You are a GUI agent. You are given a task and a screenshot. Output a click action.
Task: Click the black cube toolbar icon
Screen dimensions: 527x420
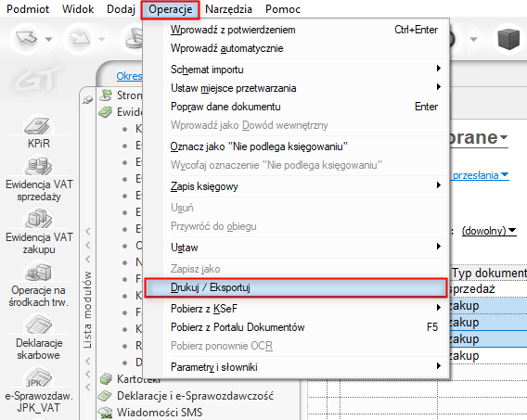[x=508, y=39]
